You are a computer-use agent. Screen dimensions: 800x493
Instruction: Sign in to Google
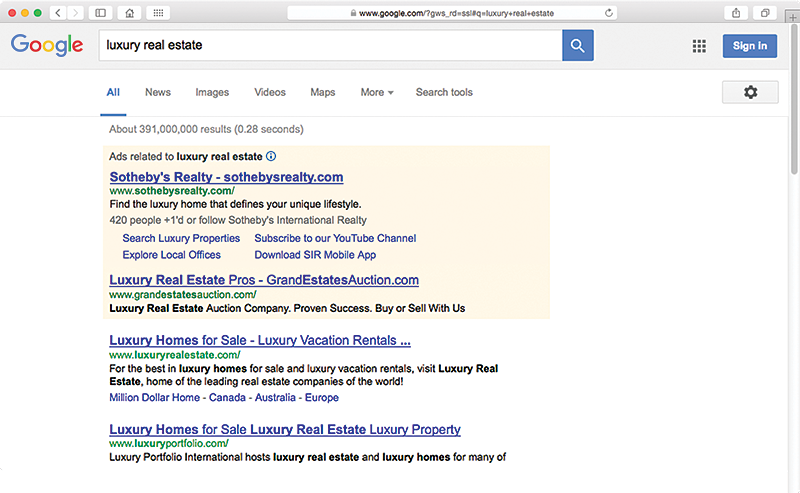[x=749, y=46]
